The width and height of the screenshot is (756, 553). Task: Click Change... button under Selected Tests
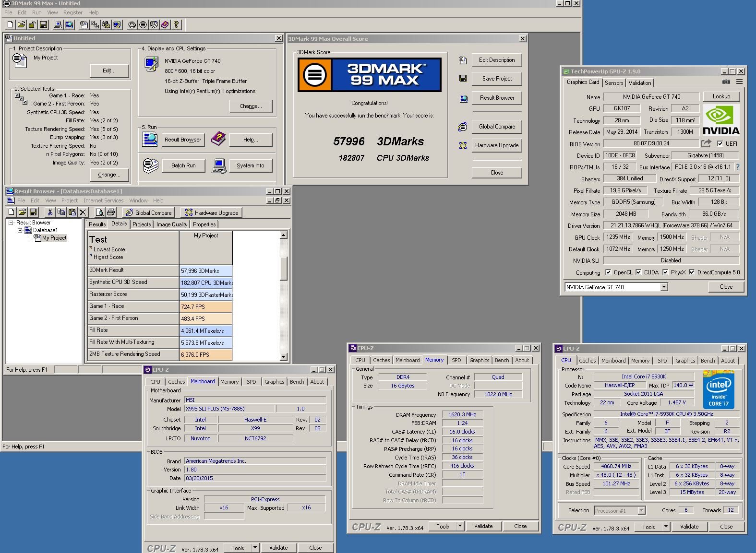(x=109, y=175)
